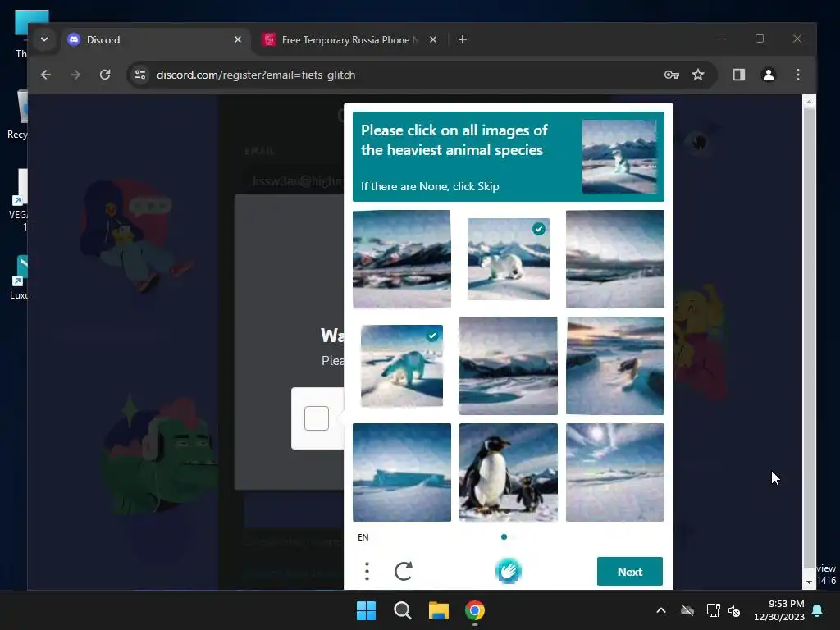Show hidden system tray icons

[661, 610]
